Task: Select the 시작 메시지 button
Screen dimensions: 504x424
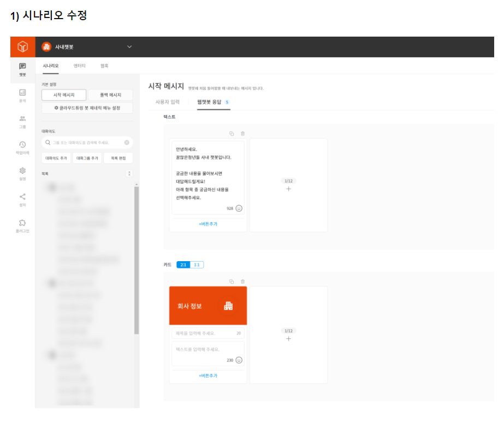Action: [x=64, y=95]
